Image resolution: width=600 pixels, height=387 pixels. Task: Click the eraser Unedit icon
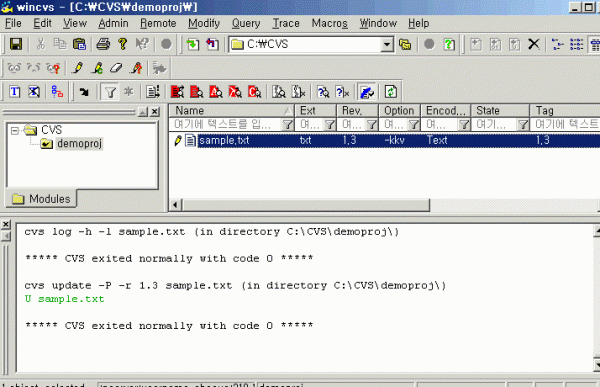pos(116,68)
